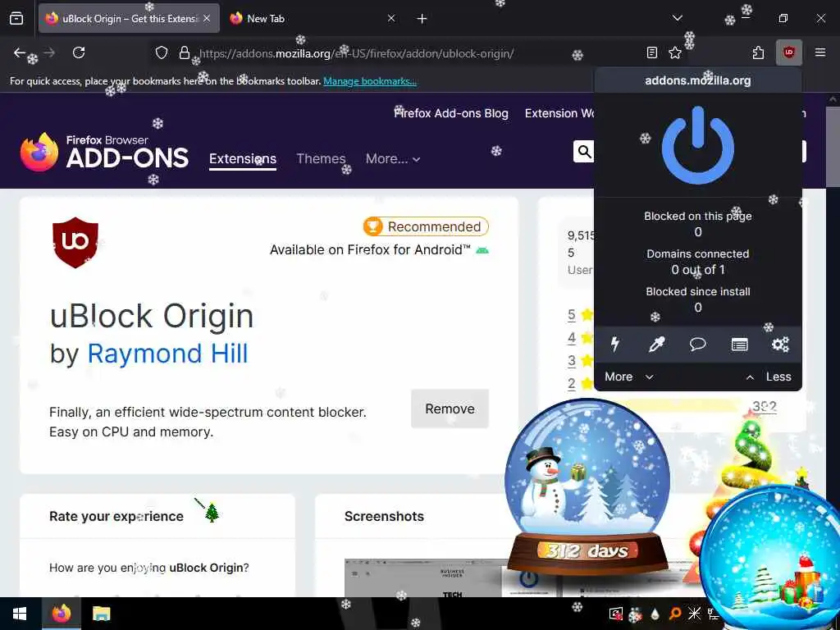Open uBlock report issue chat bubble icon
840x630 pixels.
click(x=697, y=344)
